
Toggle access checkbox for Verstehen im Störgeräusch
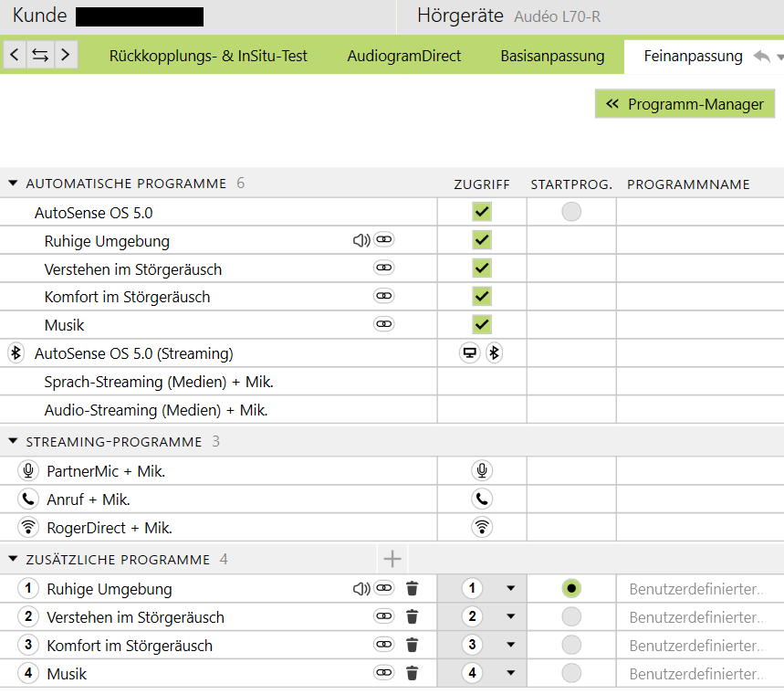coord(482,268)
